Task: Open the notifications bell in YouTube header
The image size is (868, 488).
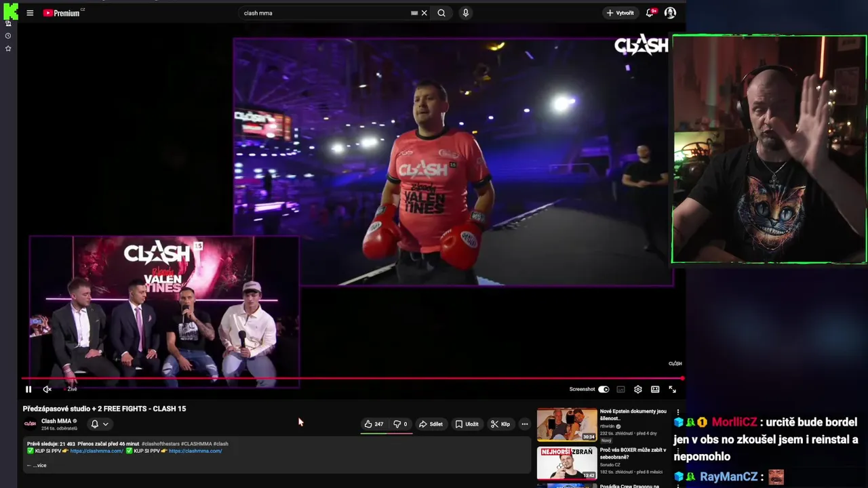Action: (650, 13)
